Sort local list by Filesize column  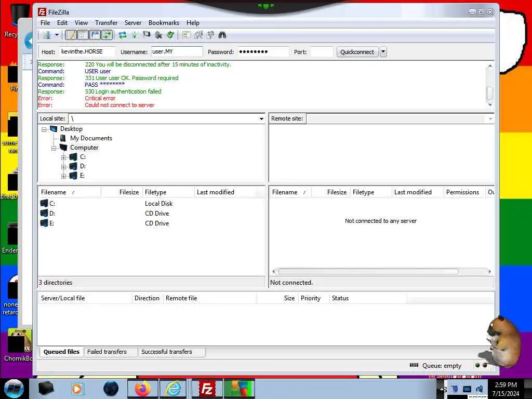coord(122,192)
